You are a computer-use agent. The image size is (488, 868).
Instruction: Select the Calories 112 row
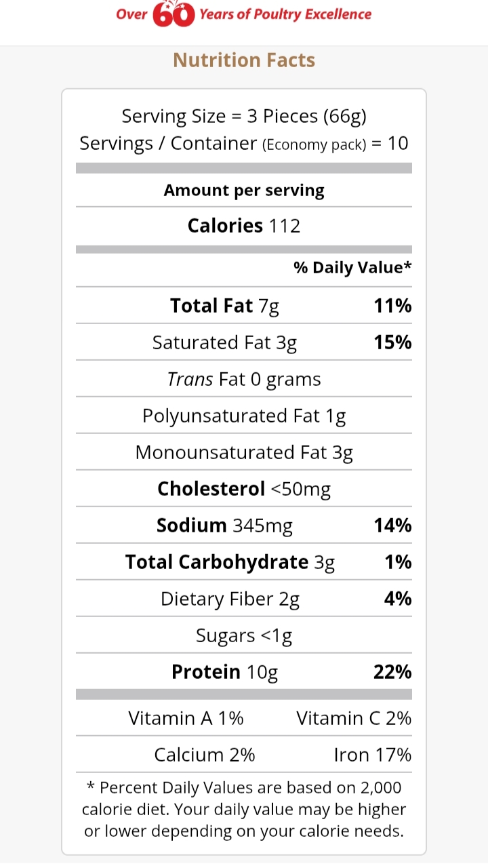[x=244, y=226]
